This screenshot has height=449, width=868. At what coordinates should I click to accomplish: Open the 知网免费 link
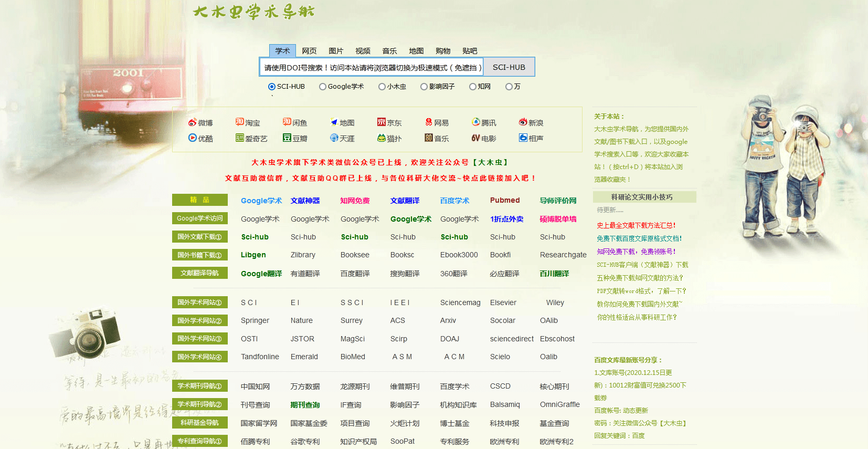coord(355,201)
